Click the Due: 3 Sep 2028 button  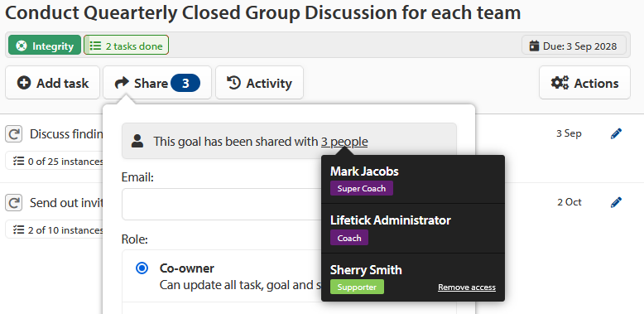point(574,46)
